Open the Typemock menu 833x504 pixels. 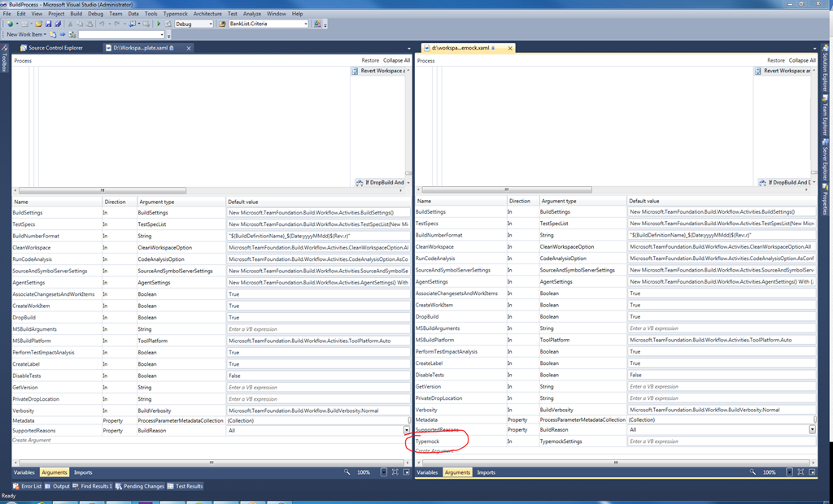click(176, 14)
